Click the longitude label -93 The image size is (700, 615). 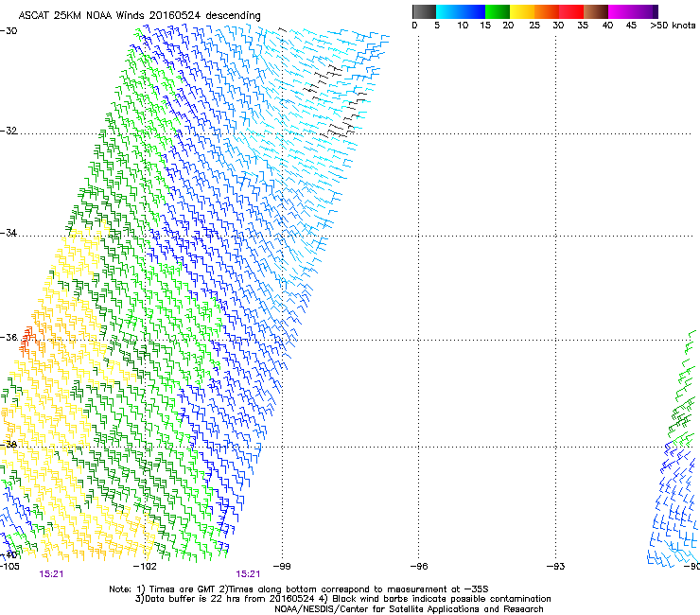555,567
